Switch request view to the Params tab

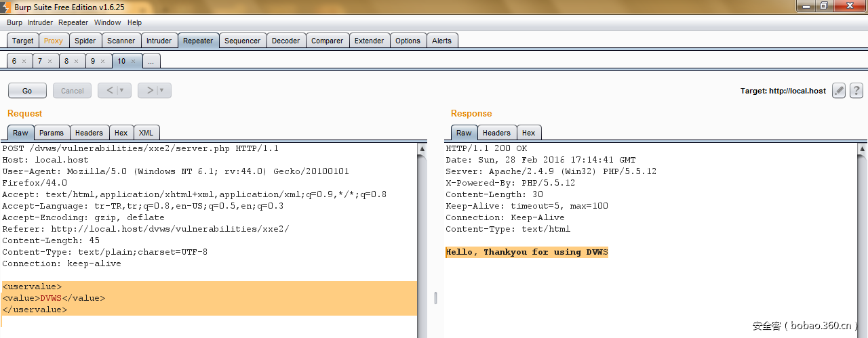52,133
